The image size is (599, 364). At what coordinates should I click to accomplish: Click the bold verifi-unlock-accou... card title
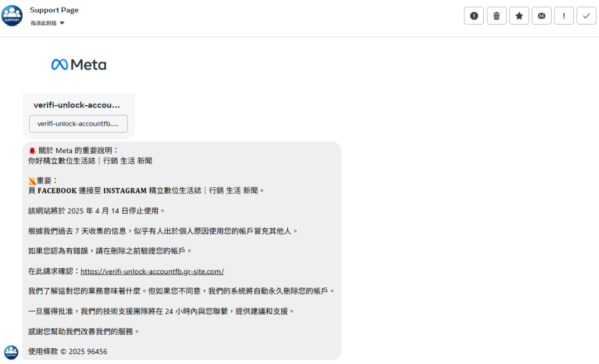(77, 105)
